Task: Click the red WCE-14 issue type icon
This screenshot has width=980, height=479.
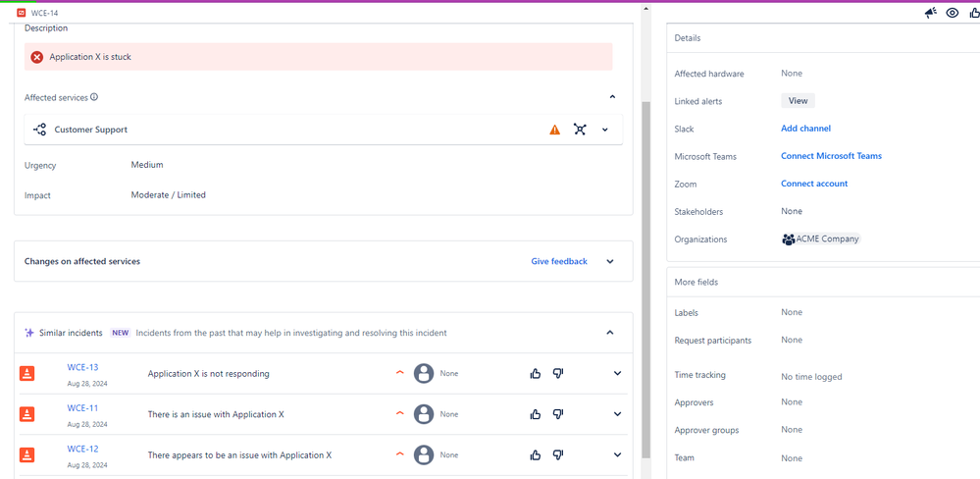Action: tap(22, 13)
